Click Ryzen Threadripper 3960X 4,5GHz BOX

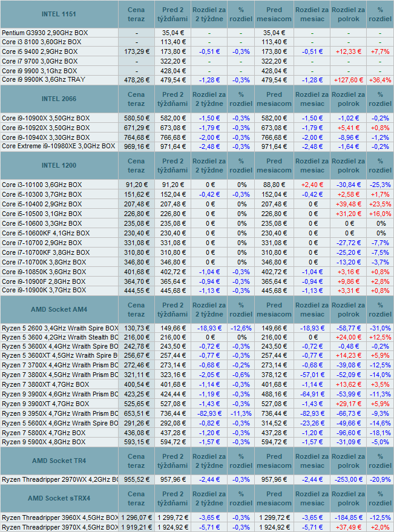coord(60,517)
